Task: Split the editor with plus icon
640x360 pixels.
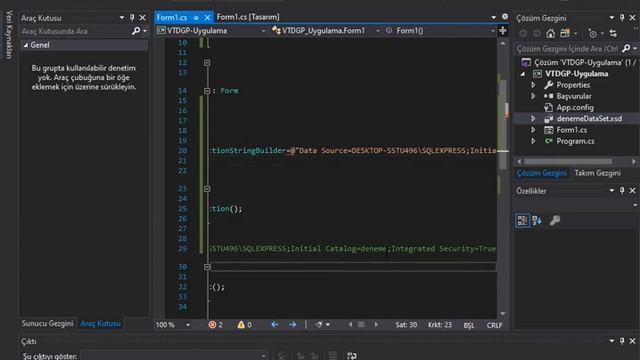Action: [x=503, y=31]
